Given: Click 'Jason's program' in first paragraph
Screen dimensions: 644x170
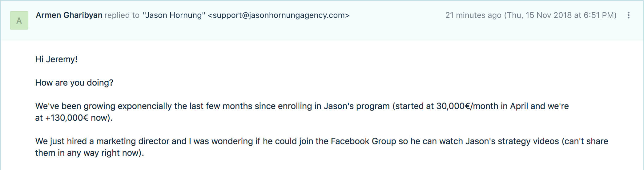Looking at the screenshot, I should coord(356,106).
